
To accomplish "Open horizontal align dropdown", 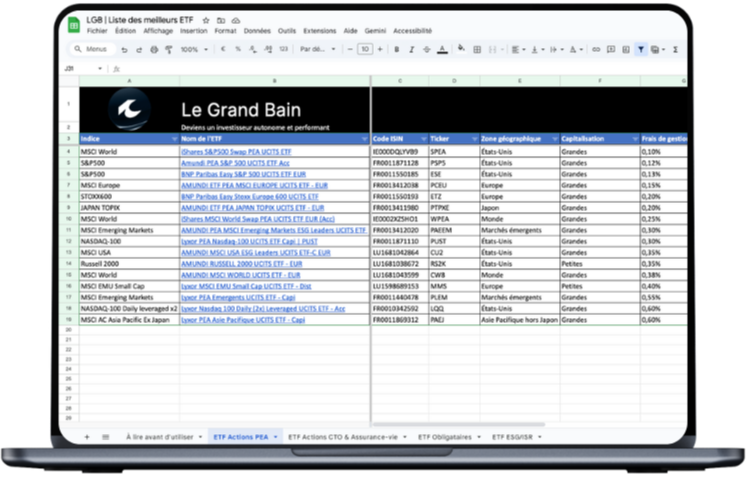I will pos(518,49).
